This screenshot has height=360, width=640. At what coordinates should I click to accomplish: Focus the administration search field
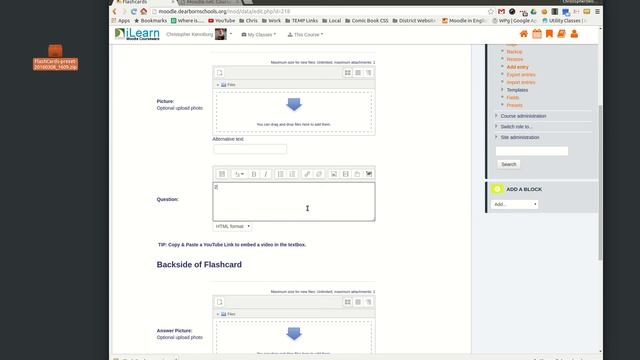(x=531, y=151)
